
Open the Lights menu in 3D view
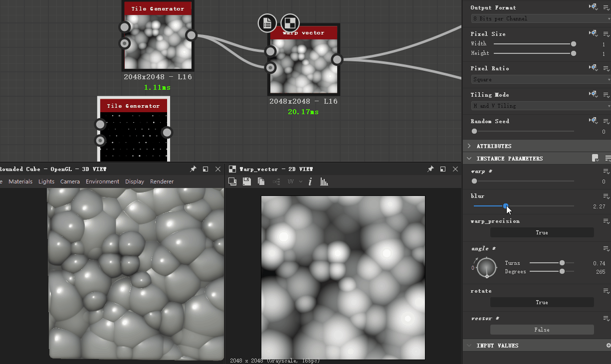pyautogui.click(x=46, y=182)
